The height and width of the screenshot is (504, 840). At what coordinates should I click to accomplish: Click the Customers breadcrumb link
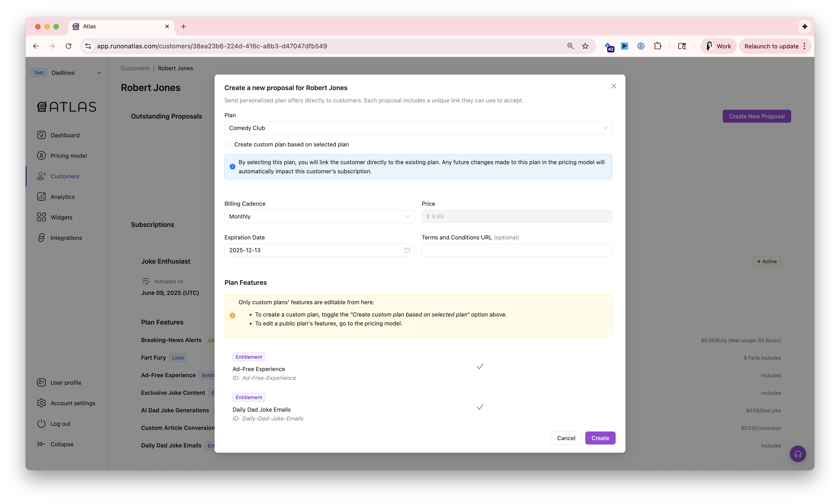coord(135,68)
